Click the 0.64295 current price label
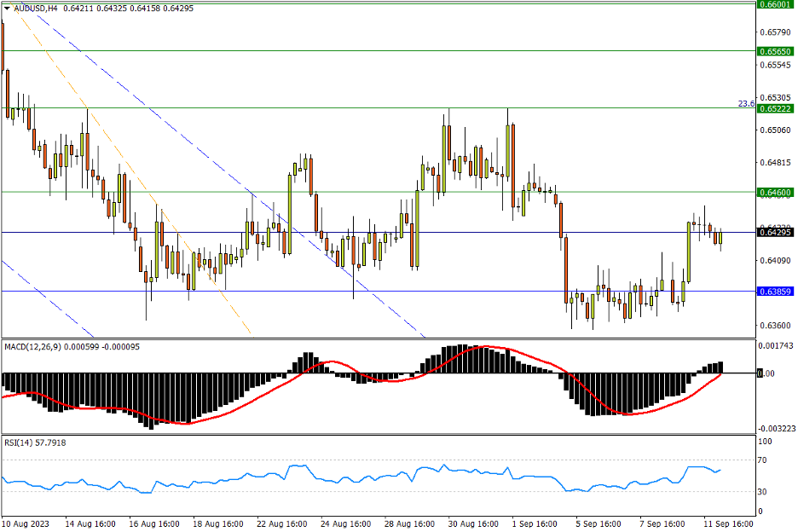798x532 pixels. coord(775,232)
